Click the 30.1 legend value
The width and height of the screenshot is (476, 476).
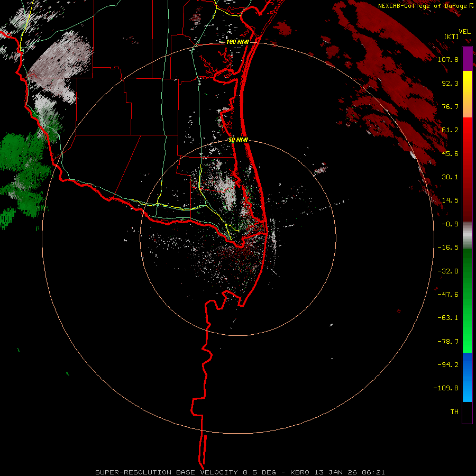450,177
